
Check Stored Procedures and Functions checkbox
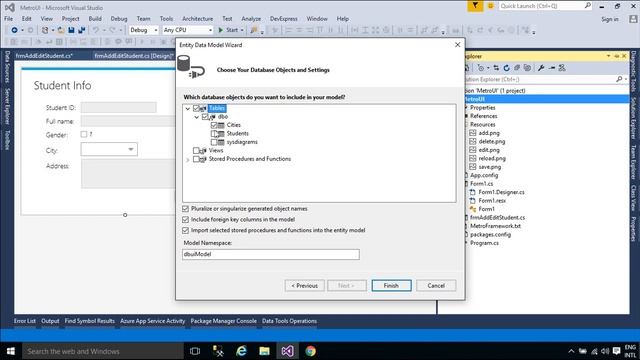(x=196, y=159)
